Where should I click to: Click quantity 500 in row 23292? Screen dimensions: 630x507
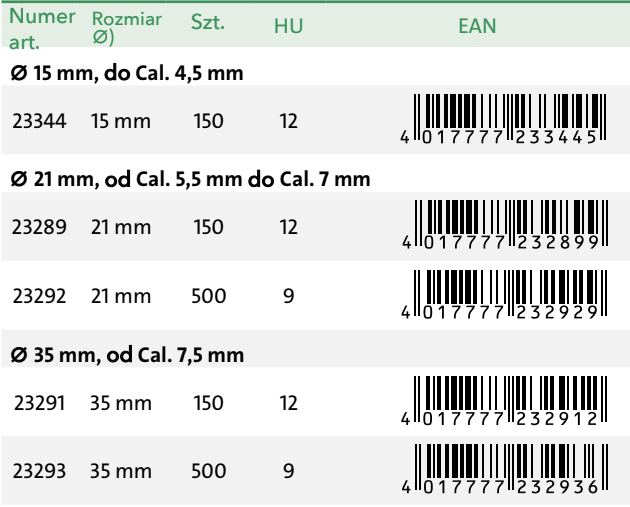[209, 296]
